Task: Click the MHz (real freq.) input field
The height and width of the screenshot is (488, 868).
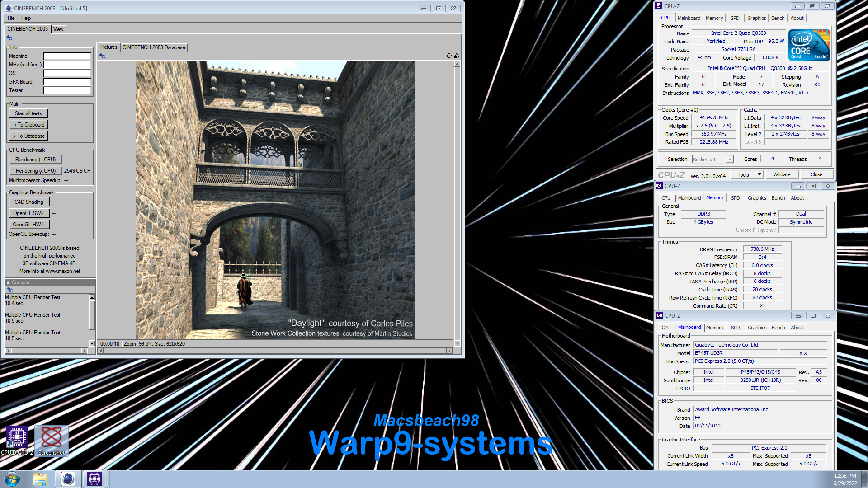Action: (67, 65)
